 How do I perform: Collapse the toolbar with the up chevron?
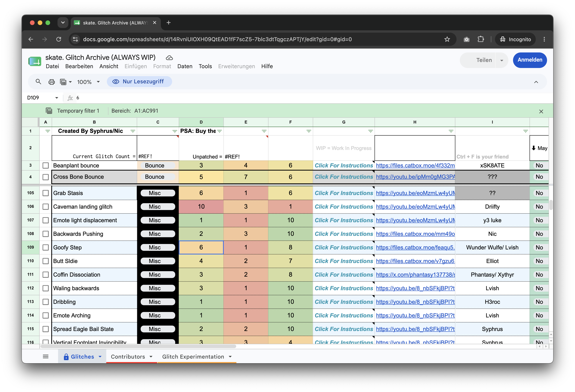[536, 82]
